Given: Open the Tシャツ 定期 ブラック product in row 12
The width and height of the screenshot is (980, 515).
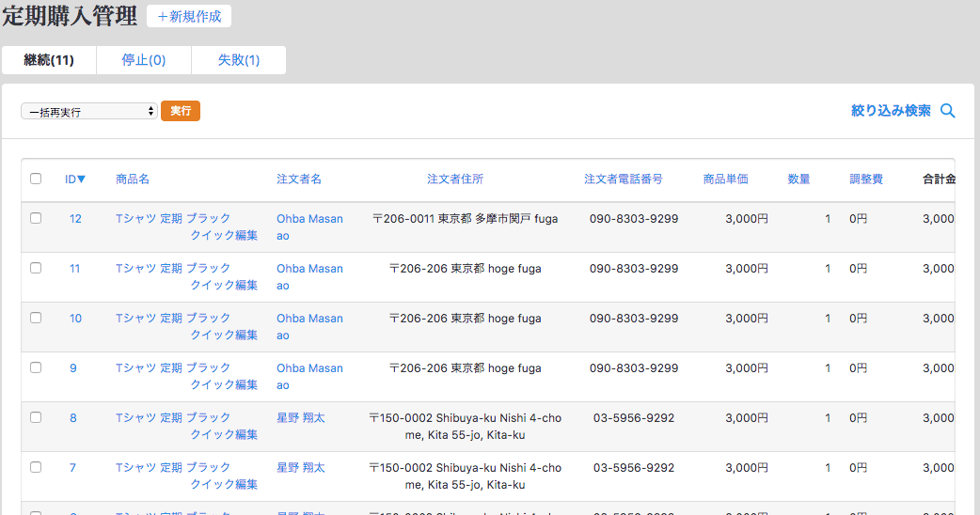Looking at the screenshot, I should point(172,218).
